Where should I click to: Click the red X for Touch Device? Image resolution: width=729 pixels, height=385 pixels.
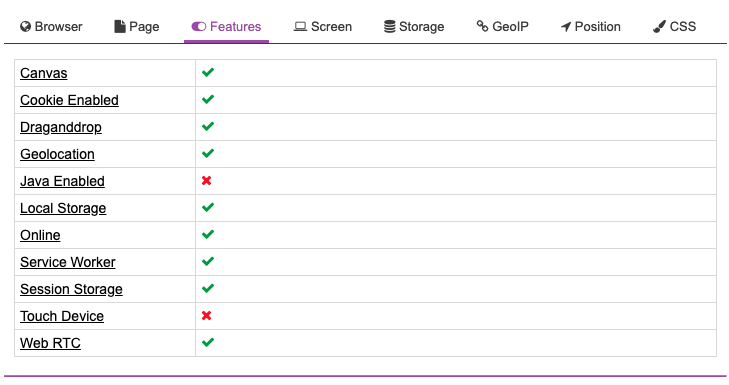207,316
